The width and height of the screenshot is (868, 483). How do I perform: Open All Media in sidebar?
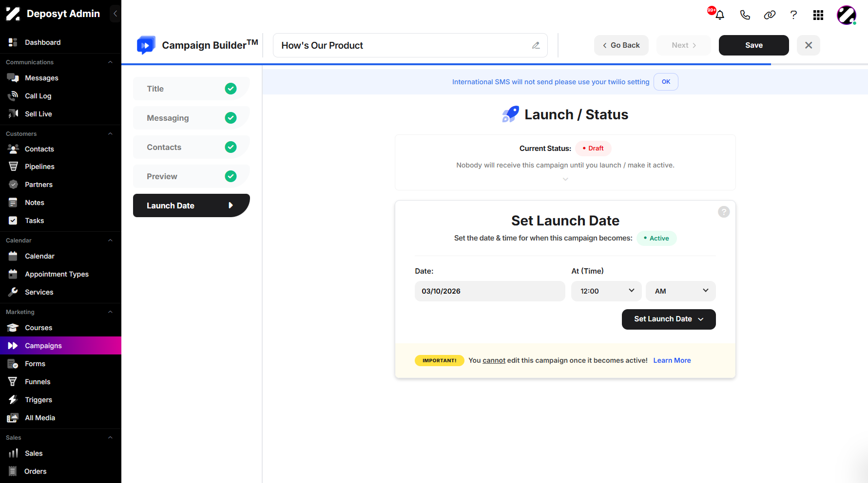(60, 418)
